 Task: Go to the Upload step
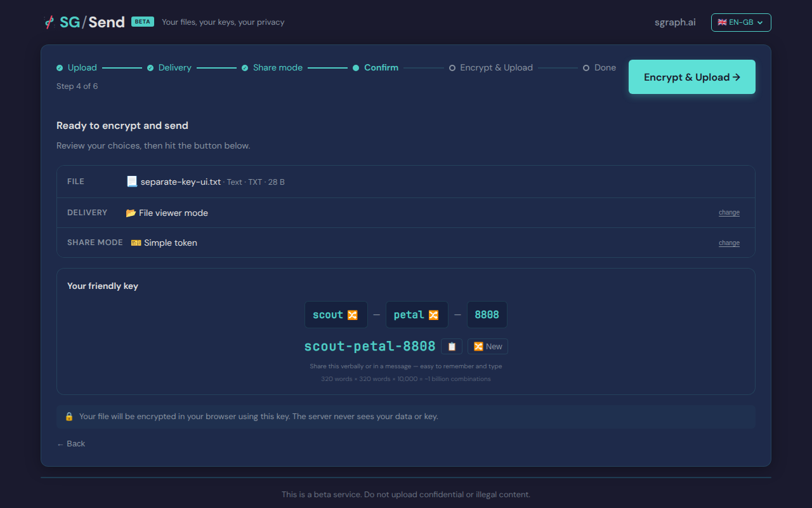click(x=77, y=67)
